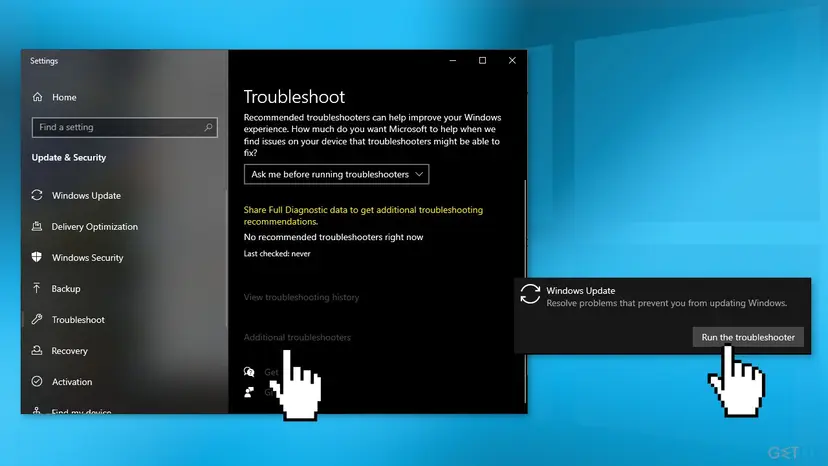The height and width of the screenshot is (466, 828).
Task: Click the Get help chat icon
Action: (x=249, y=372)
